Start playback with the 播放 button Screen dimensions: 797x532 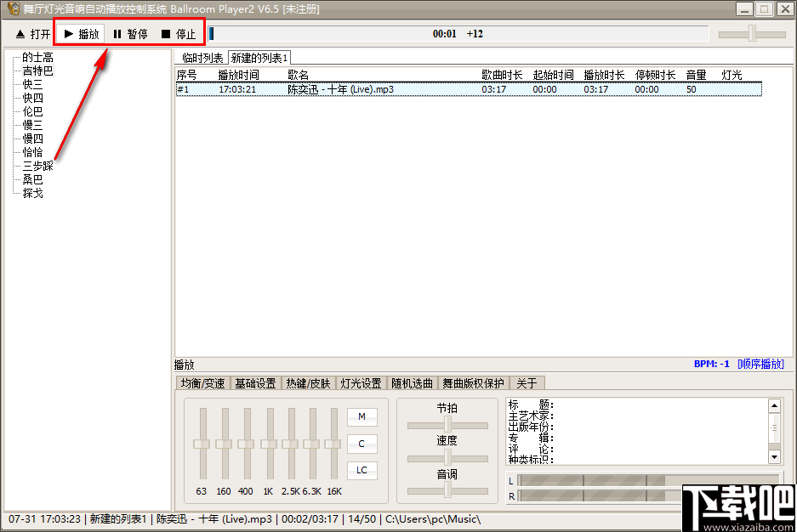point(82,34)
